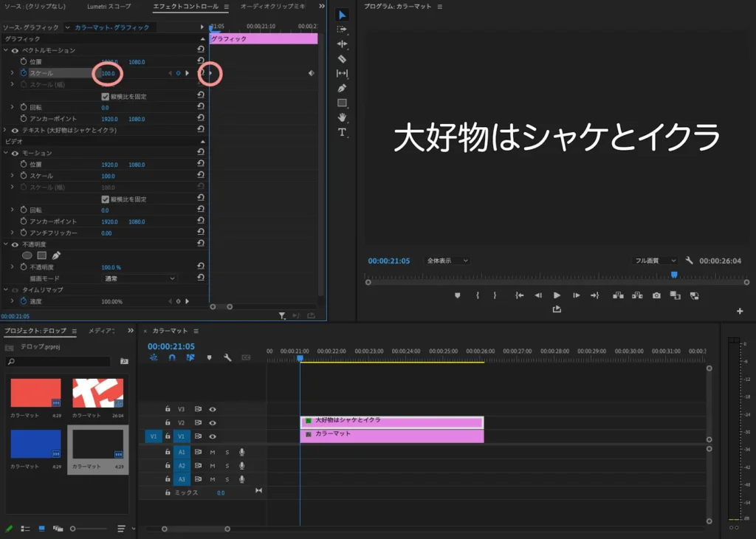Open program monitor wrench settings

point(689,261)
